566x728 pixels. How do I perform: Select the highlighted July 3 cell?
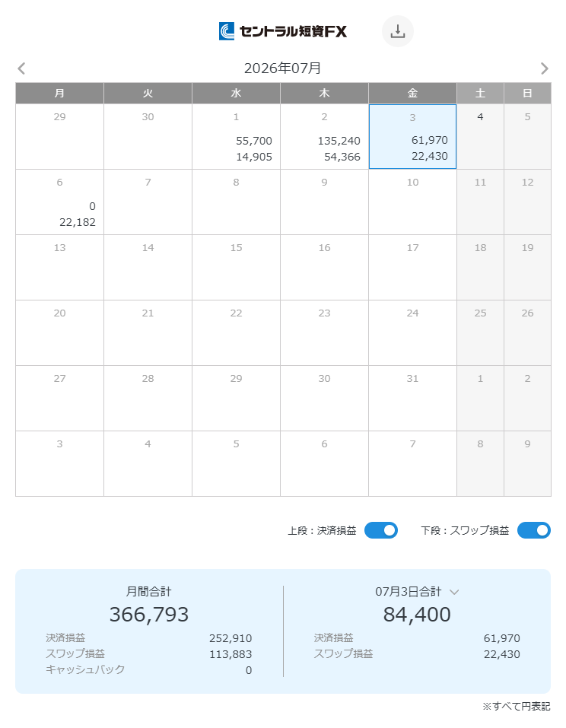412,136
